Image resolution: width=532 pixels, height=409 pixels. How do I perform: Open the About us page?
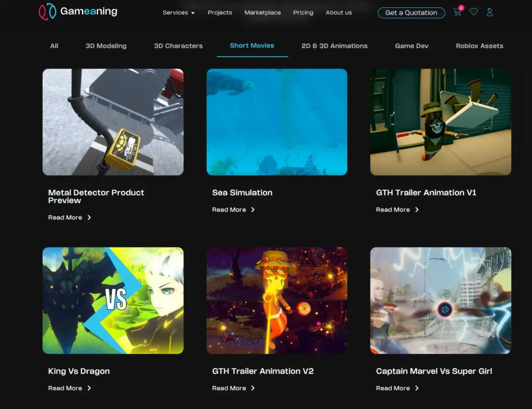(339, 12)
